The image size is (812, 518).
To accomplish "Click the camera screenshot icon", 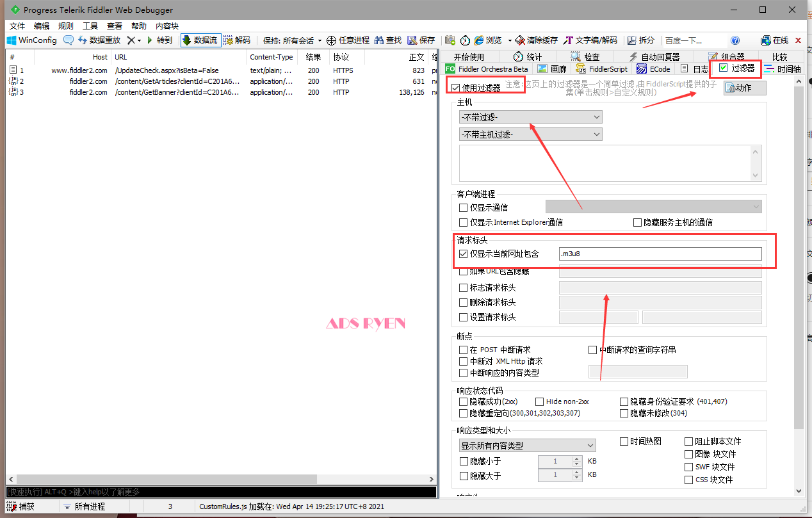I will coord(450,40).
